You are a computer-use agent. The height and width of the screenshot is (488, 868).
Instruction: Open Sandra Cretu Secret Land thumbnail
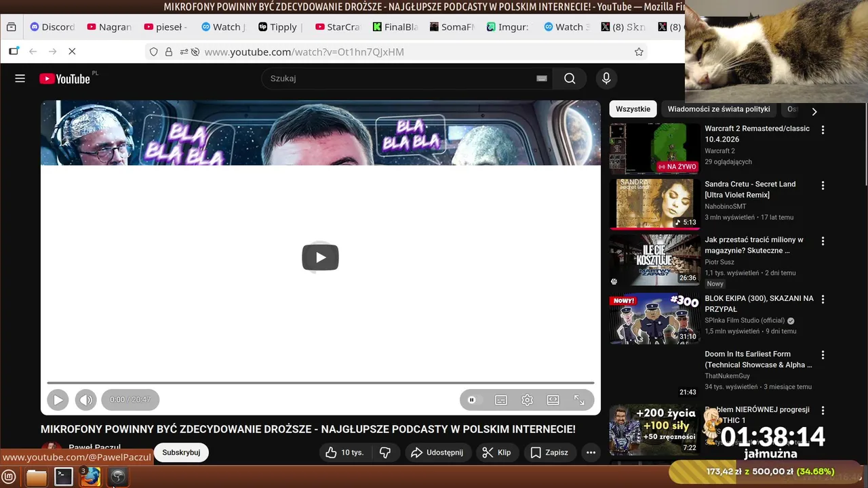[654, 204]
